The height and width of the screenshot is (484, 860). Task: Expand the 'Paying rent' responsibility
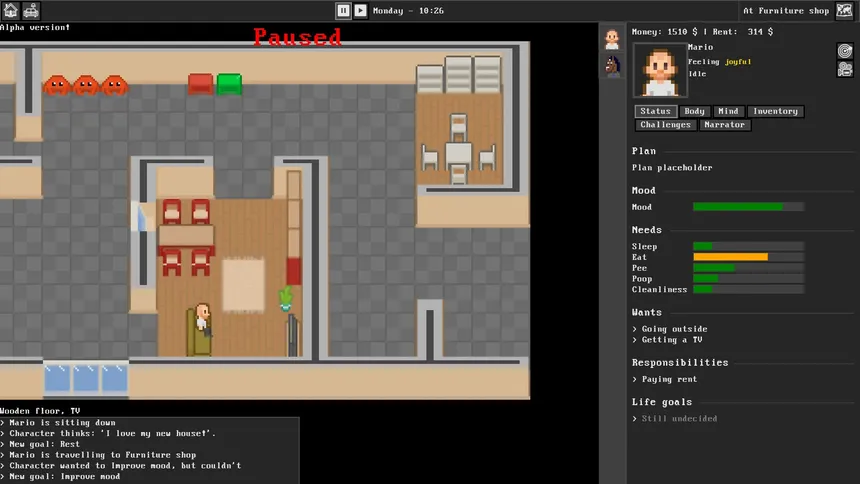click(664, 379)
